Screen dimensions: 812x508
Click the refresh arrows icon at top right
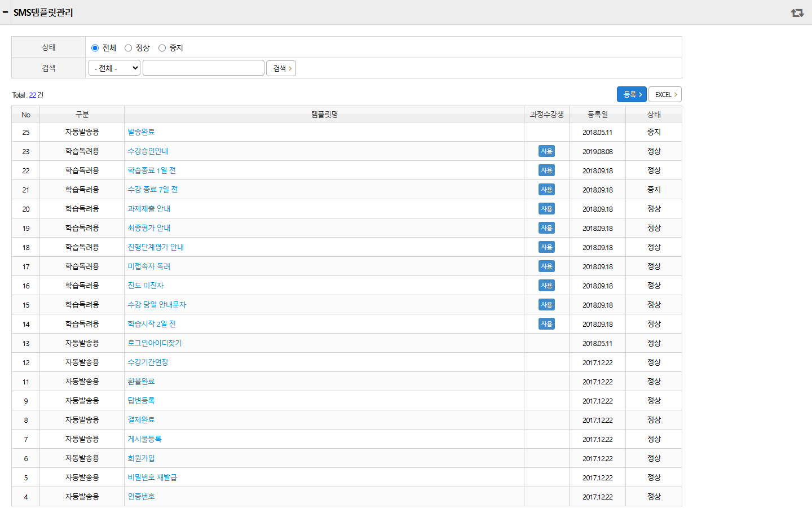797,12
